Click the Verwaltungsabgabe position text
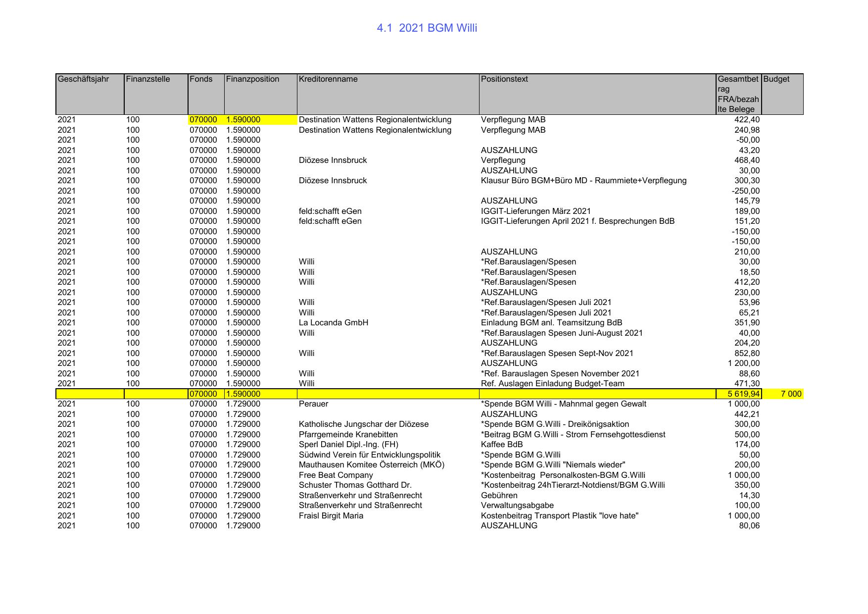868x614 pixels. (x=517, y=506)
